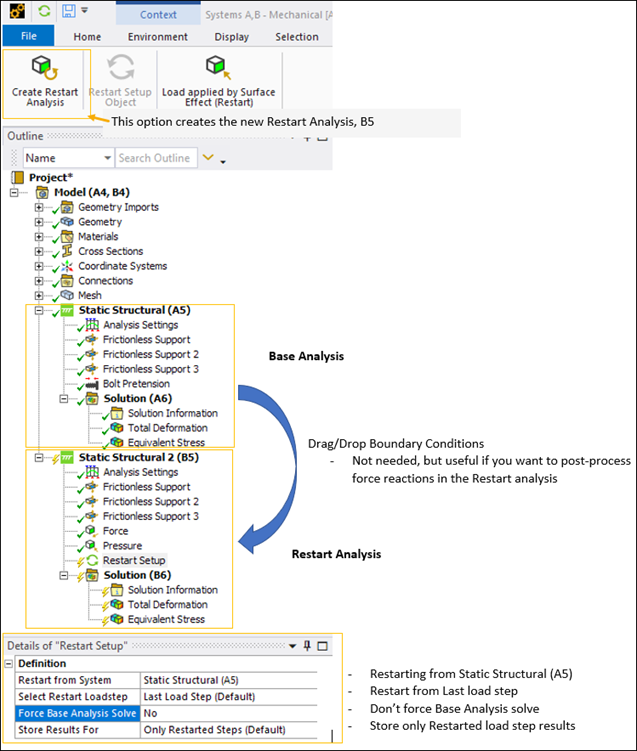The height and width of the screenshot is (751, 637).
Task: Expand the Geometry tree node
Action: (39, 222)
